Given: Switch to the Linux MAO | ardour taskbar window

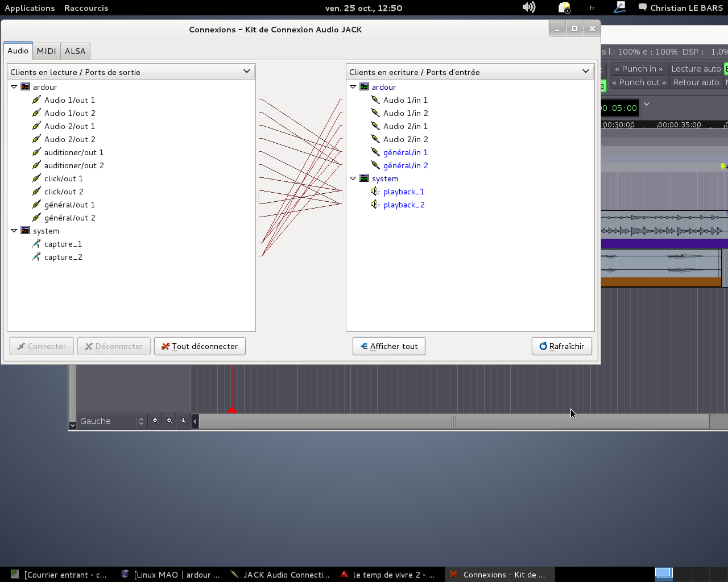Looking at the screenshot, I should [x=170, y=575].
